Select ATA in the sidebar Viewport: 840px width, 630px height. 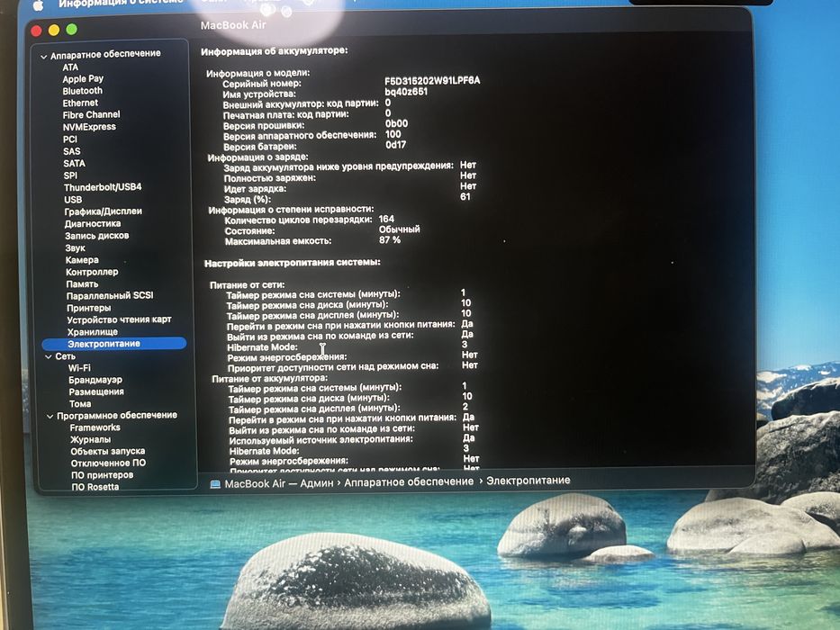(x=70, y=67)
